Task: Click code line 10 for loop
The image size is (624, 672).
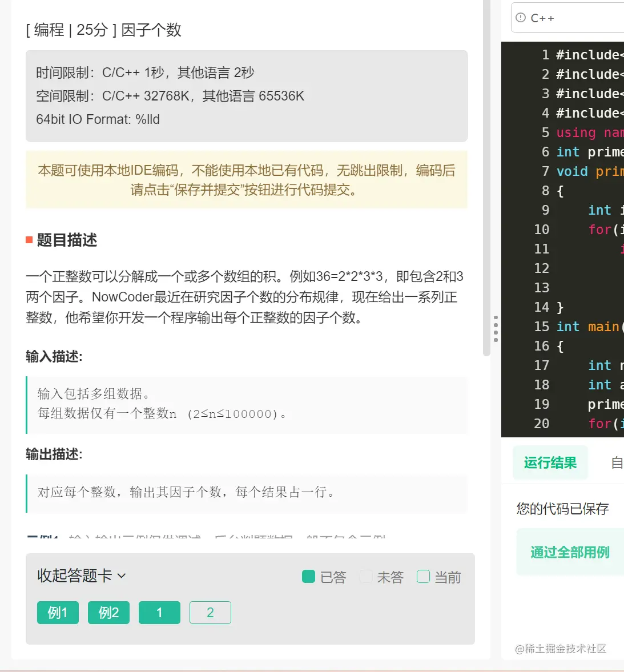Action: (606, 230)
